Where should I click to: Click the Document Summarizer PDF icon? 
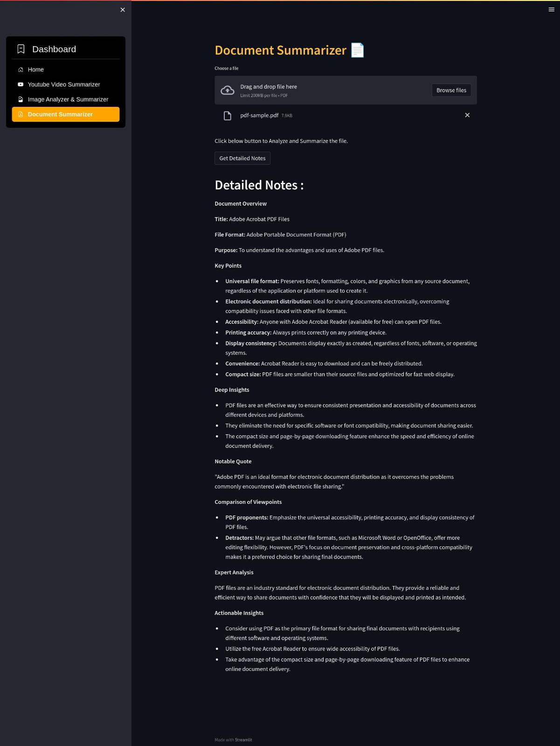tap(20, 114)
